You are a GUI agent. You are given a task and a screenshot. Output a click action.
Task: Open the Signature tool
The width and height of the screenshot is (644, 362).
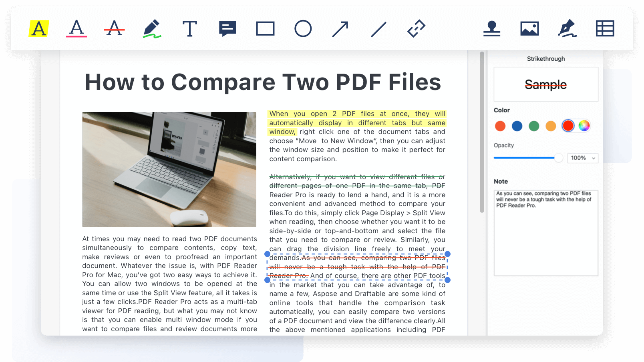pos(567,29)
